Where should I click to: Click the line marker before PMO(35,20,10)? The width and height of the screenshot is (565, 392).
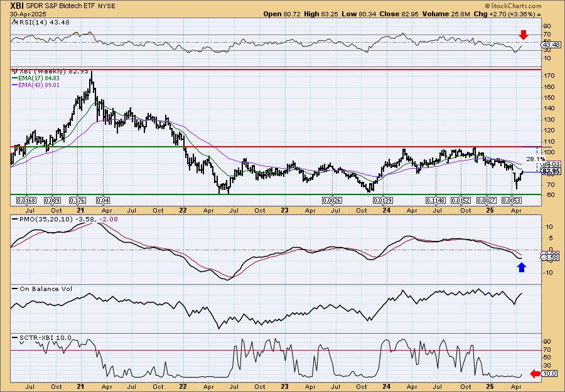pos(14,220)
